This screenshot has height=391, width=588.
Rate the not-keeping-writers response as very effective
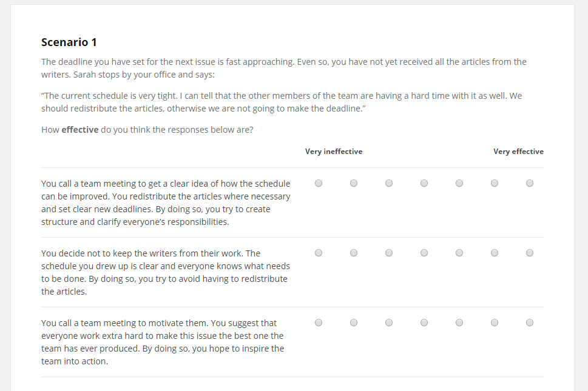tap(530, 253)
